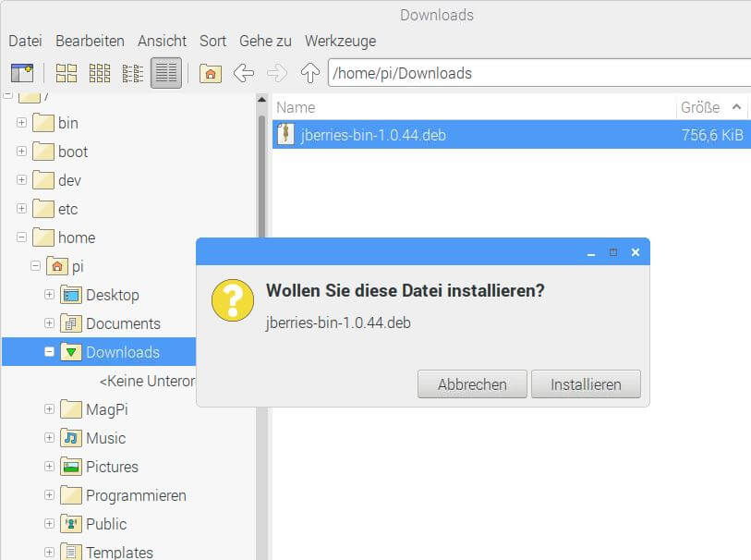
Task: Click the new tab toolbar icon
Action: click(21, 73)
